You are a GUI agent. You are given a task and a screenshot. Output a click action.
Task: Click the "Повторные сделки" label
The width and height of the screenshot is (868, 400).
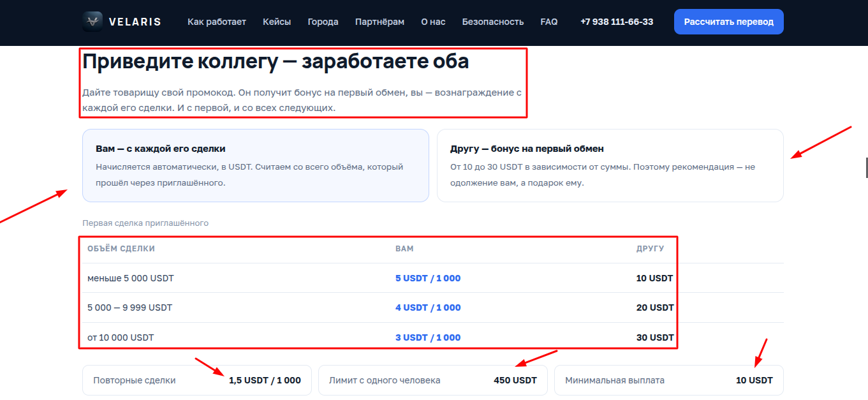pos(135,380)
